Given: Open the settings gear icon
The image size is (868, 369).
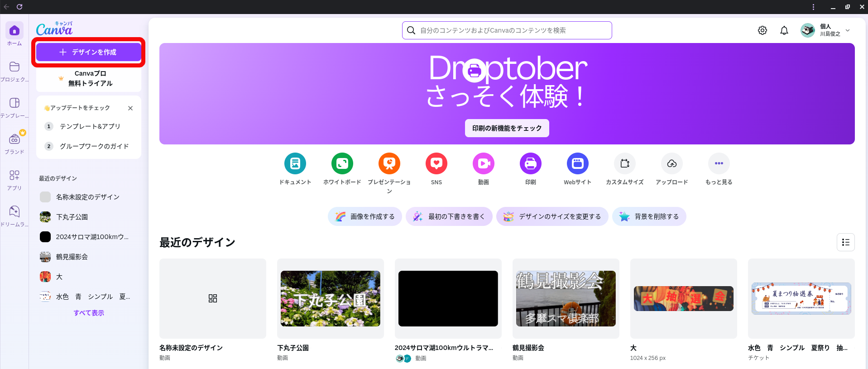Looking at the screenshot, I should point(762,30).
